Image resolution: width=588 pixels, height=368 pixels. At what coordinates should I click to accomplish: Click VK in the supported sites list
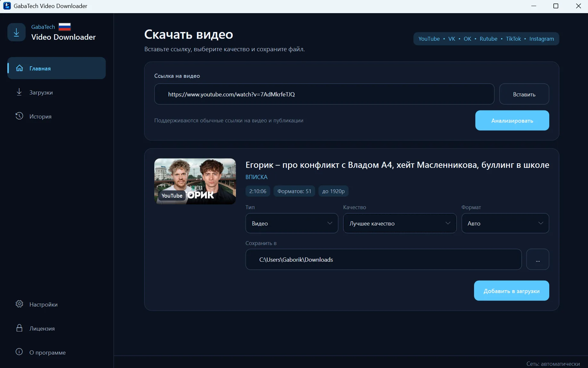click(x=452, y=39)
